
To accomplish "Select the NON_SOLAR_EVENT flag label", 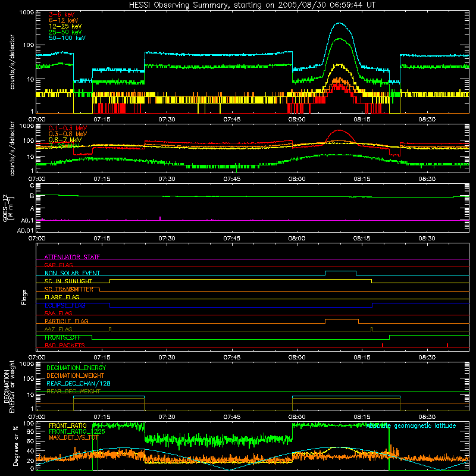I will tap(72, 273).
